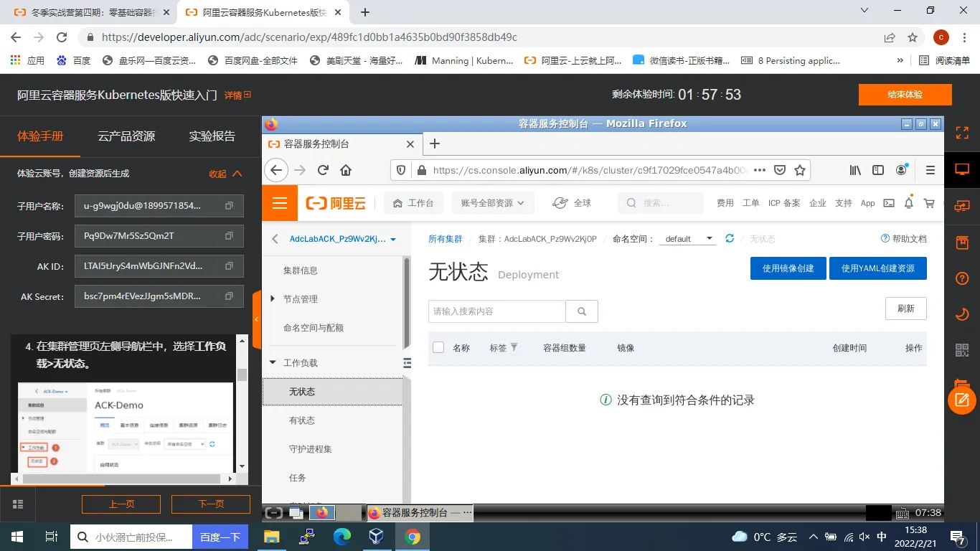This screenshot has height=551, width=980.
Task: Bookmark the page with Firefox star icon
Action: (800, 170)
